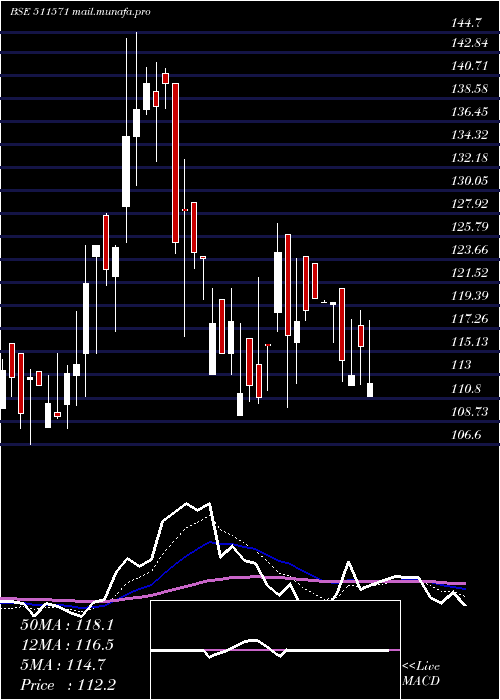This screenshot has width=500, height=700.
Task: Click the 132.18 price axis label
Action: (469, 158)
